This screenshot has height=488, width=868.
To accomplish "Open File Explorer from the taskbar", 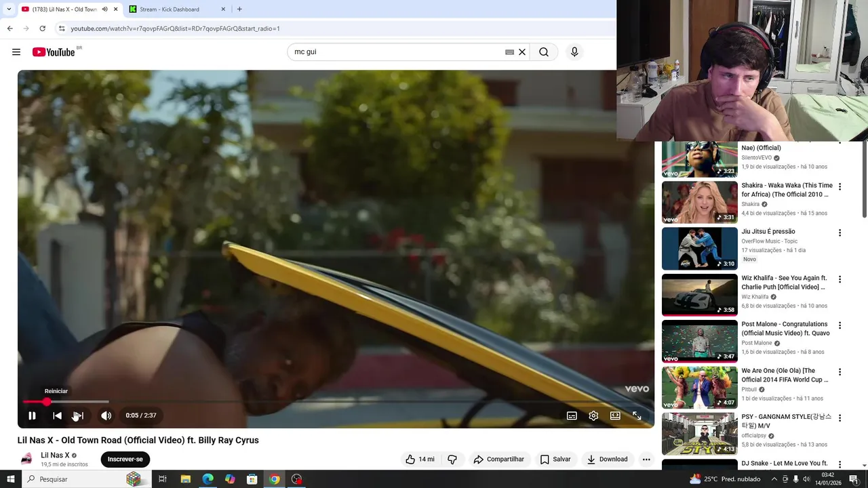I will 185,479.
